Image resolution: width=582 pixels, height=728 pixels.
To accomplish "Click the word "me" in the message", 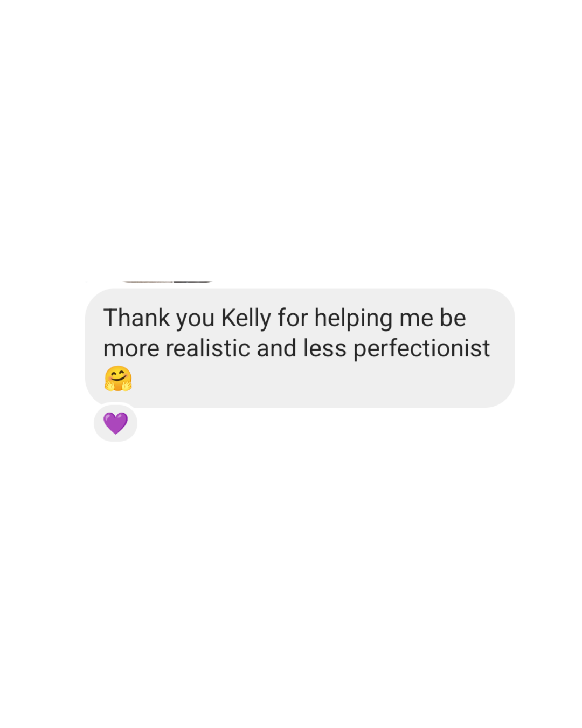I will pos(416,320).
